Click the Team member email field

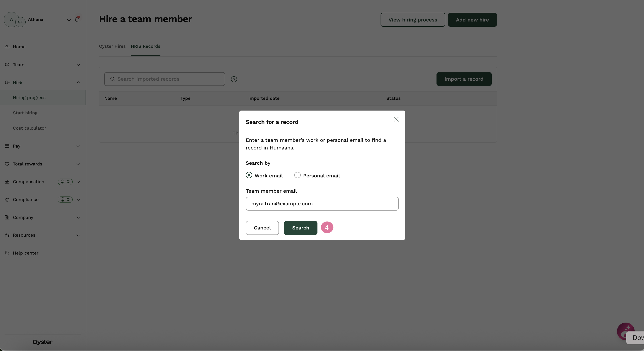[322, 204]
